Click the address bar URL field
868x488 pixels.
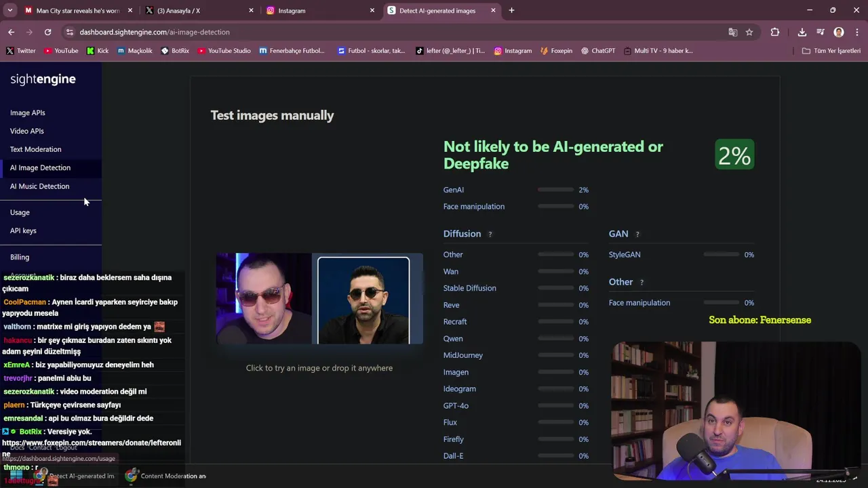click(x=393, y=32)
